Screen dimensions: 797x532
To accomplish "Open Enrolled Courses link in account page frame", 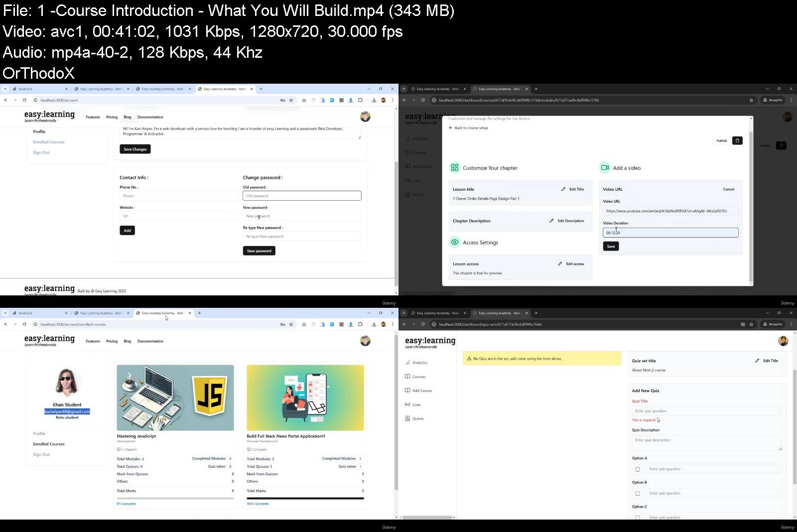I will pyautogui.click(x=49, y=142).
